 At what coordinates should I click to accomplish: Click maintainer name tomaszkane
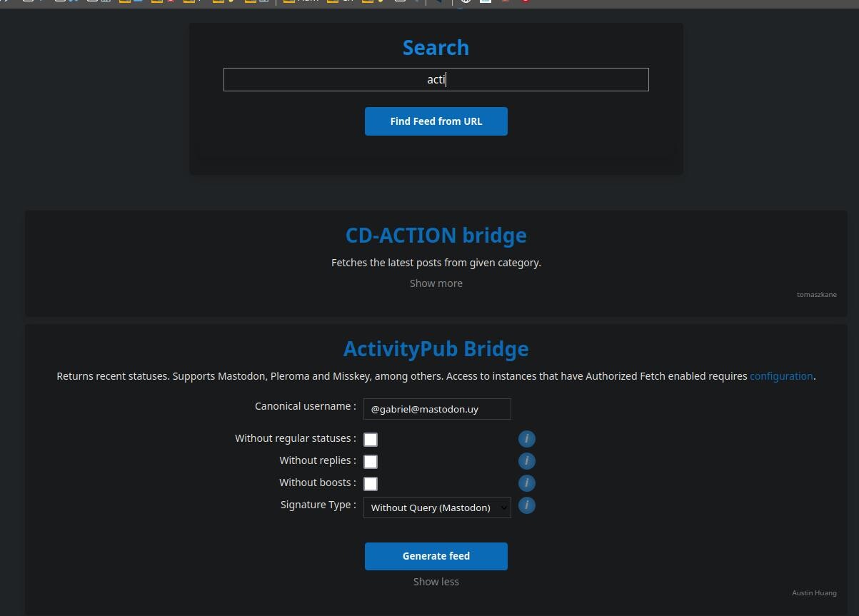816,295
